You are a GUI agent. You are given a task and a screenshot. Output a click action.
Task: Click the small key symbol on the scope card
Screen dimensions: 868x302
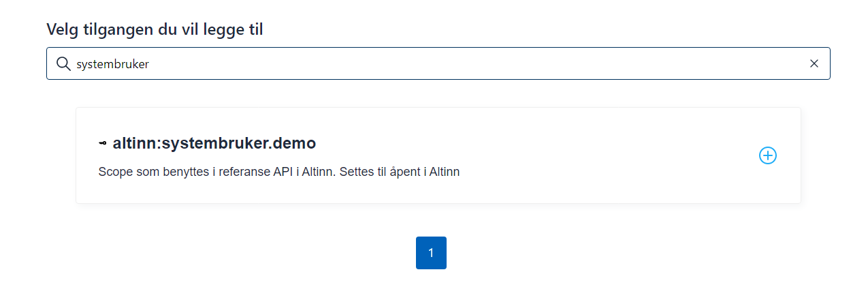click(103, 144)
